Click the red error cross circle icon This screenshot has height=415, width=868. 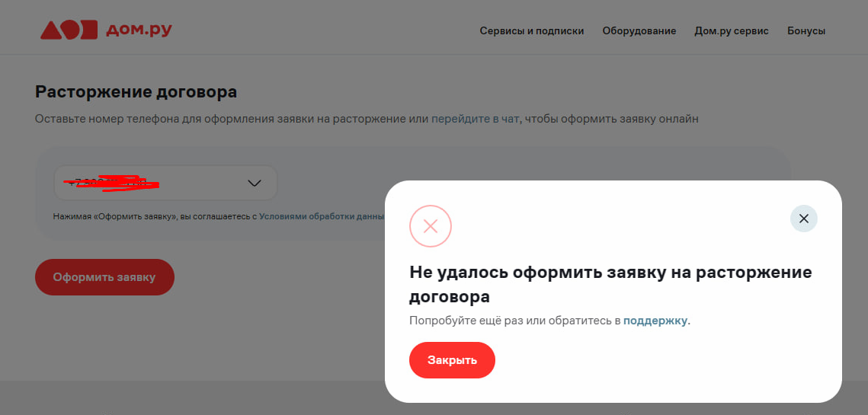click(431, 226)
